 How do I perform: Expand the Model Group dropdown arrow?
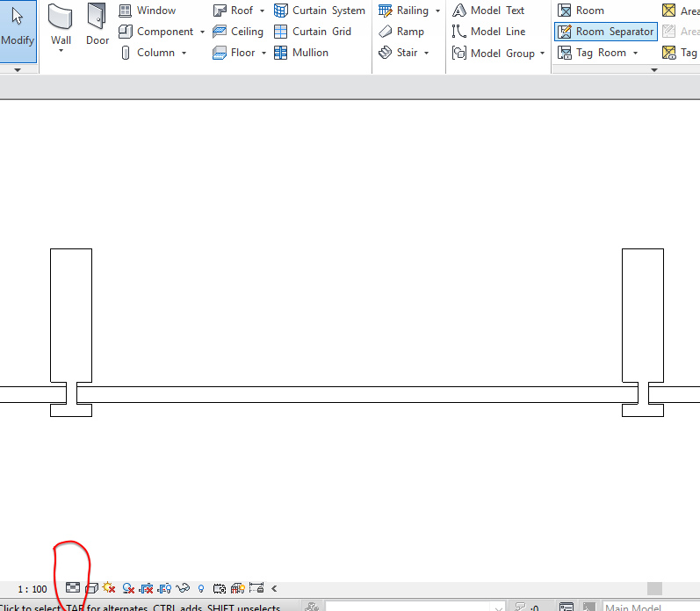click(x=543, y=53)
